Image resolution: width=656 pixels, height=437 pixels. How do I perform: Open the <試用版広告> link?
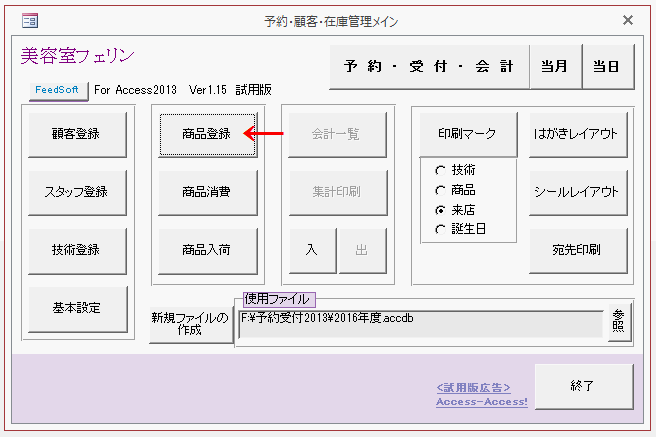click(x=474, y=388)
